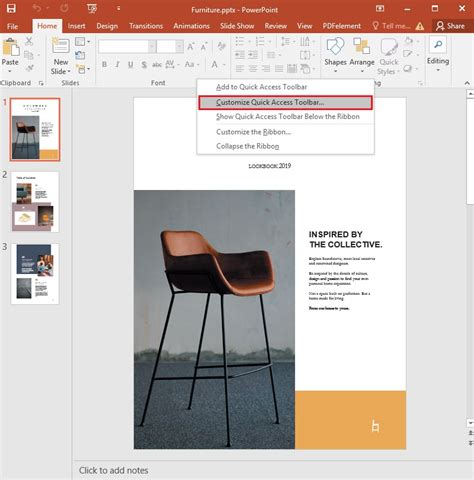The height and width of the screenshot is (480, 474).
Task: Click Decrease List Level icon
Action: point(240,55)
